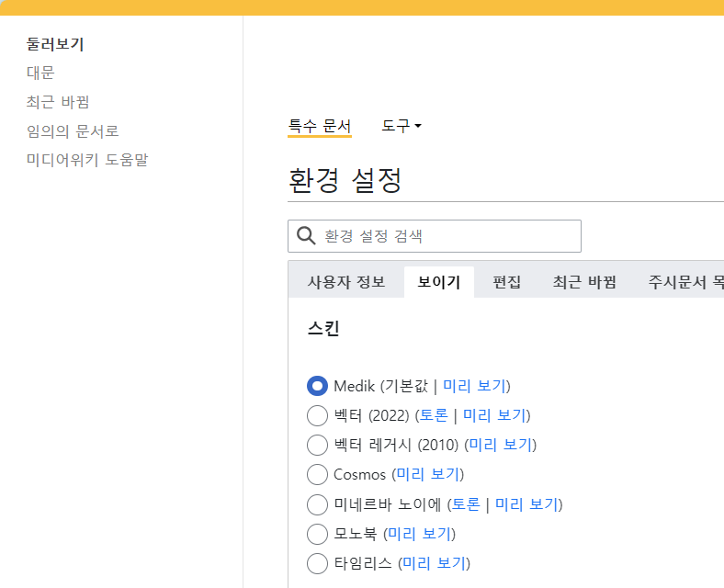Click the search magnifier icon in preferences search
Image resolution: width=724 pixels, height=588 pixels.
click(x=306, y=235)
